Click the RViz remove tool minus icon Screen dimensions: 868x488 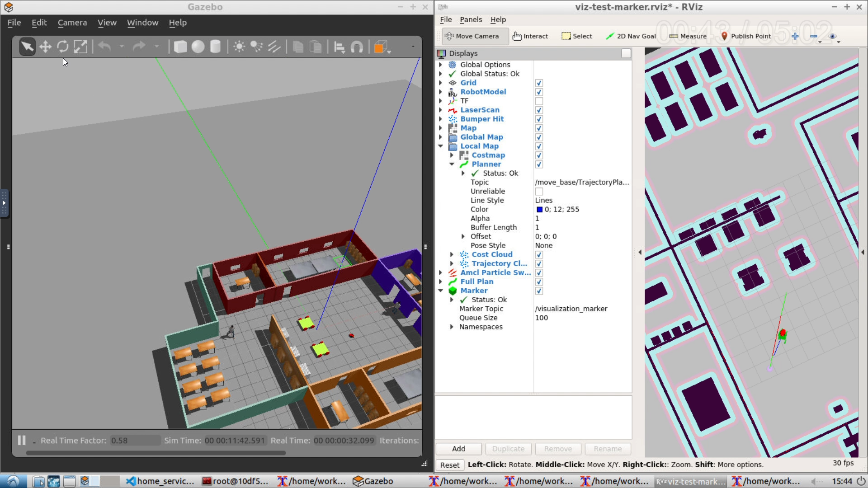814,36
